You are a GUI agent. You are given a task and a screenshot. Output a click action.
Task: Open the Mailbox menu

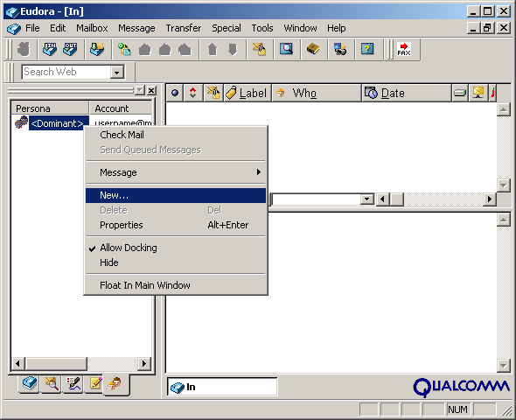(x=92, y=28)
